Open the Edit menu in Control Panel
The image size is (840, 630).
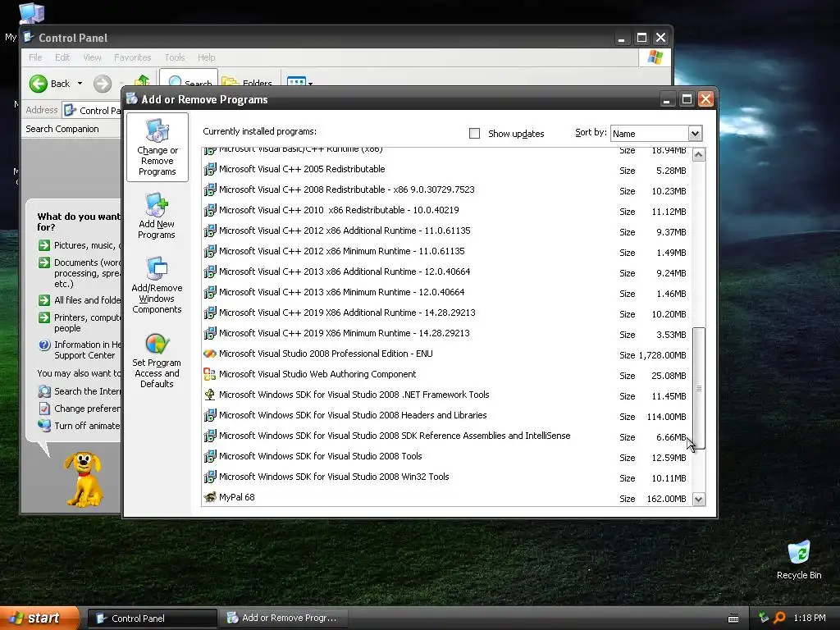pyautogui.click(x=62, y=57)
